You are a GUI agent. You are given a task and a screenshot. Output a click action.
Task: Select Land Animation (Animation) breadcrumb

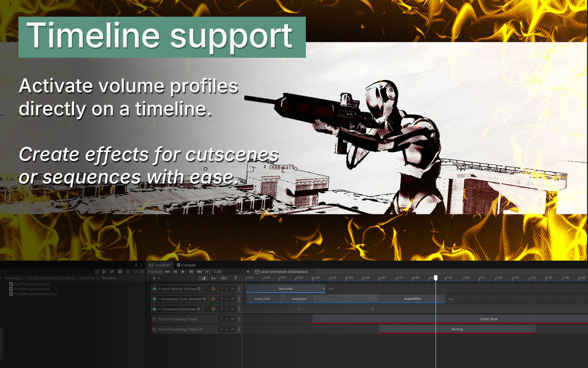point(281,272)
